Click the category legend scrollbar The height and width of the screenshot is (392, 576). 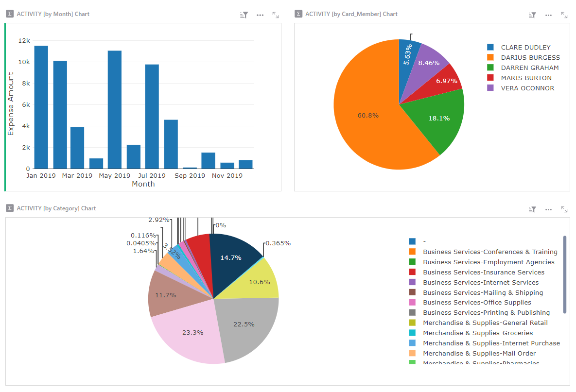[x=564, y=274]
